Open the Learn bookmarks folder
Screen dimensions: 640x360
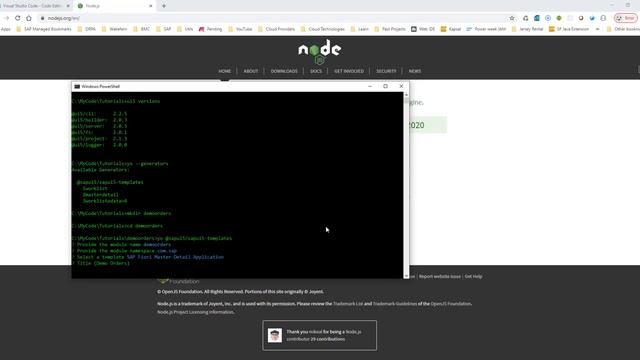pyautogui.click(x=360, y=29)
